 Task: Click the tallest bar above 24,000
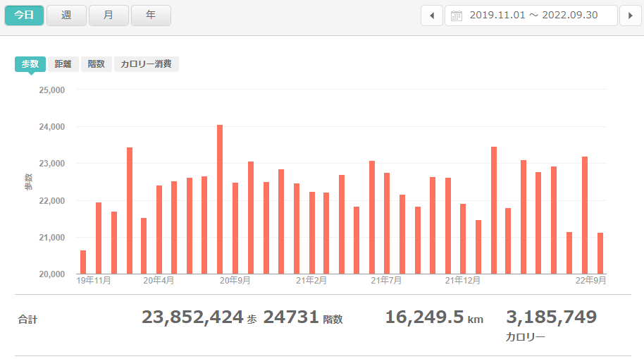[x=220, y=200]
